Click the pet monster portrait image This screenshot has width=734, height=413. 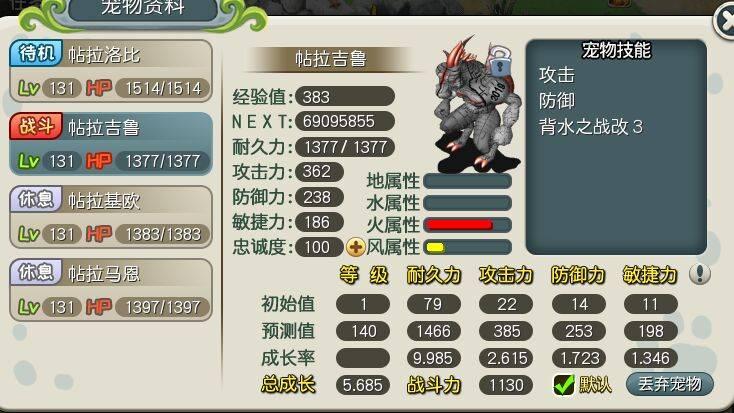coord(476,105)
